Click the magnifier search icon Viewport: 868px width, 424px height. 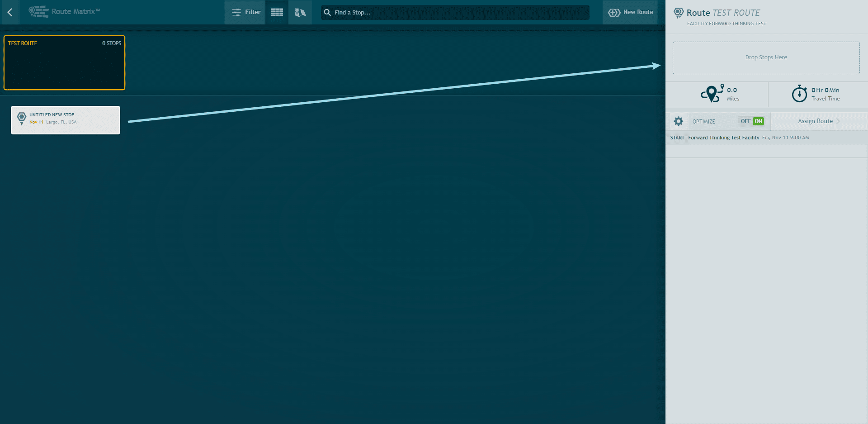click(x=327, y=13)
